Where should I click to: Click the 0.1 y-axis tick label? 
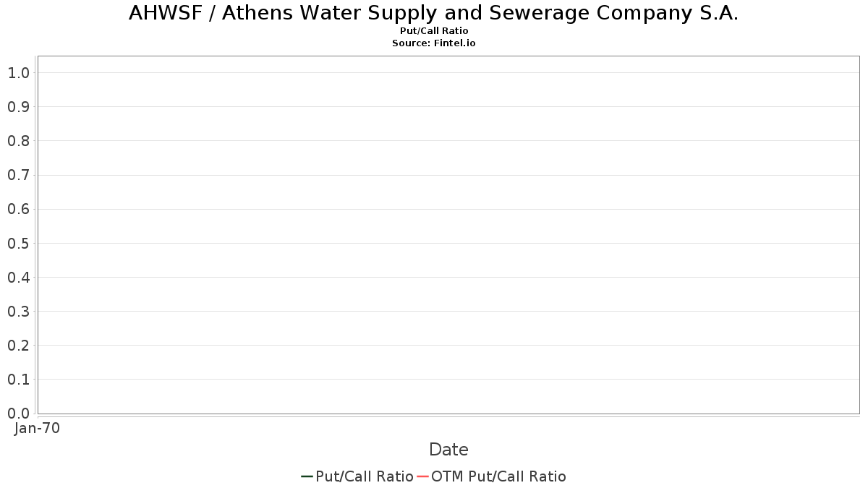[19, 380]
